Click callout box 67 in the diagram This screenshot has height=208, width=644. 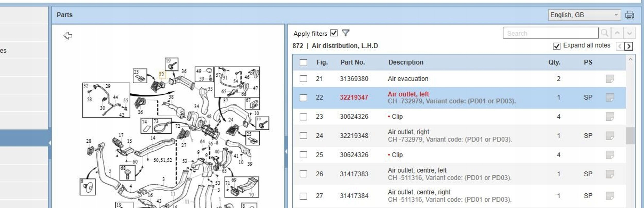252,103
